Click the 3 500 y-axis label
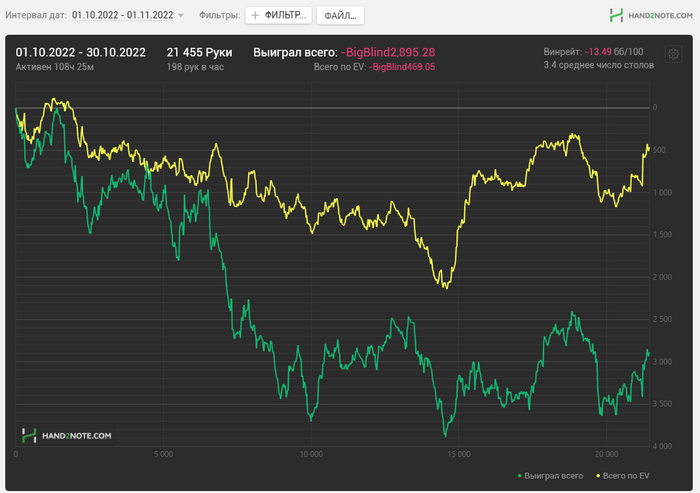 (x=662, y=404)
